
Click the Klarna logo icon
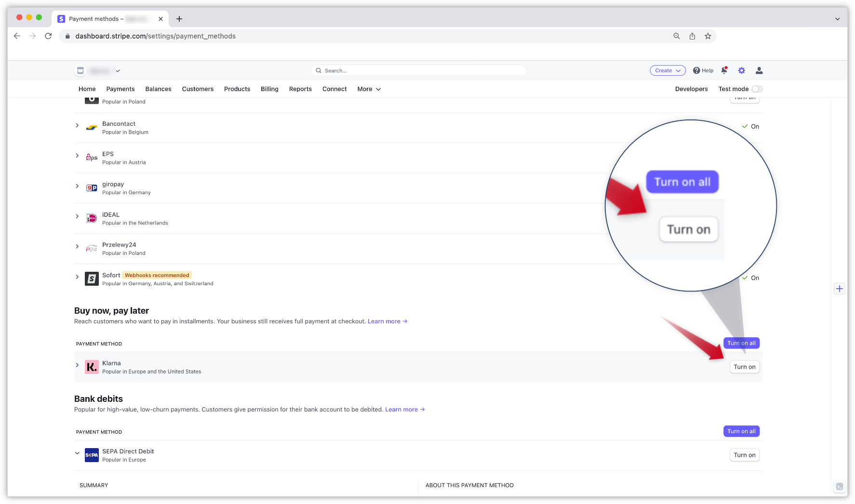pyautogui.click(x=92, y=367)
